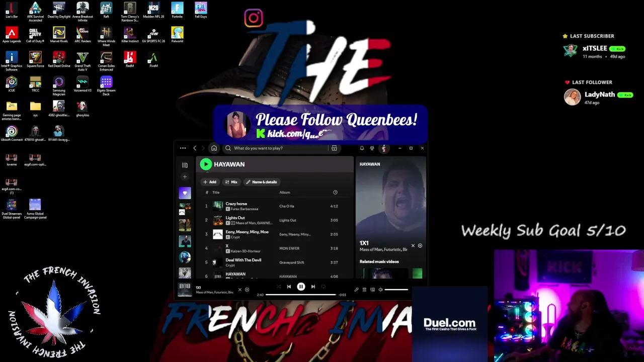The height and width of the screenshot is (362, 644).
Task: Skip to previous track
Action: [x=289, y=287]
